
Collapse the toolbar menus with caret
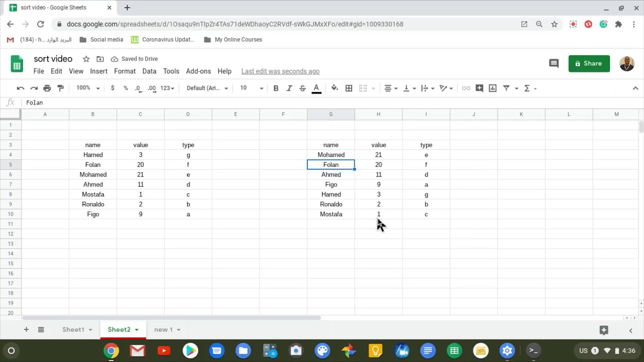(635, 88)
